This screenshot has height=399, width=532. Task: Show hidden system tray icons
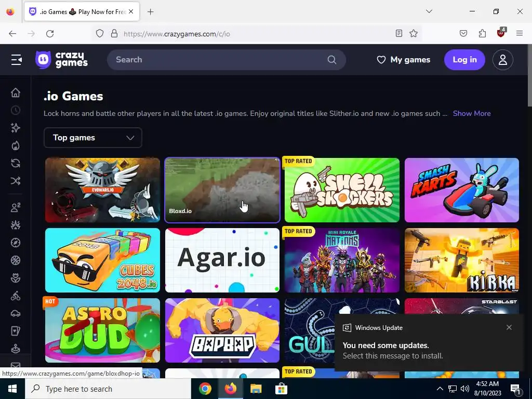coord(440,389)
